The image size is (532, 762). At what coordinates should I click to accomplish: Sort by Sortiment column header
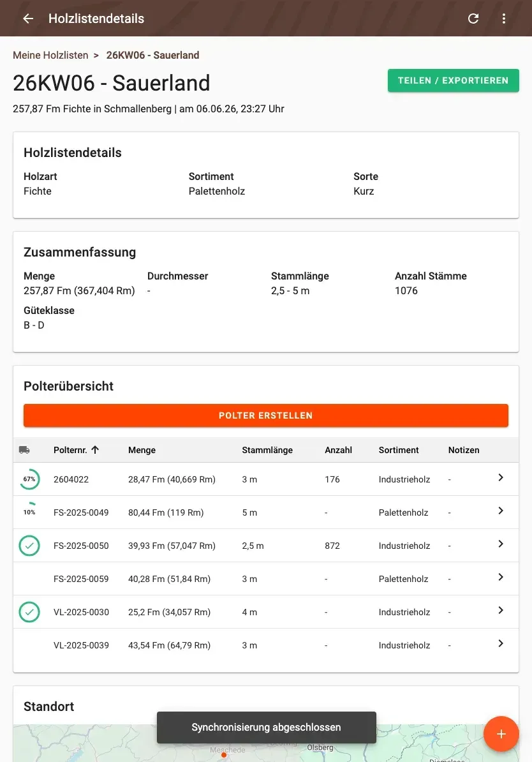pos(399,450)
